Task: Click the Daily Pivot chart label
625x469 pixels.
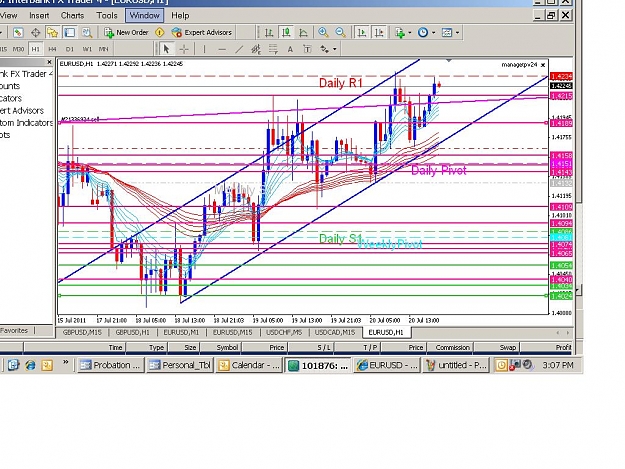Action: pyautogui.click(x=438, y=171)
